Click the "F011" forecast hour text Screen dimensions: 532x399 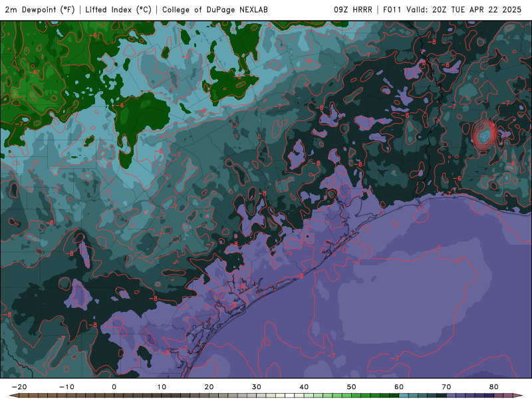pyautogui.click(x=393, y=10)
